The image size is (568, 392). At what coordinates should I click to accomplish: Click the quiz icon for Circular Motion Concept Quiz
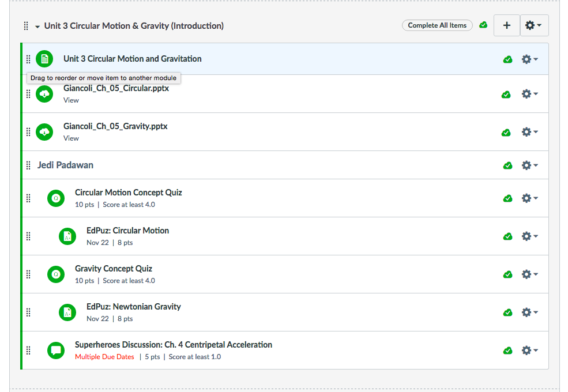(x=56, y=198)
